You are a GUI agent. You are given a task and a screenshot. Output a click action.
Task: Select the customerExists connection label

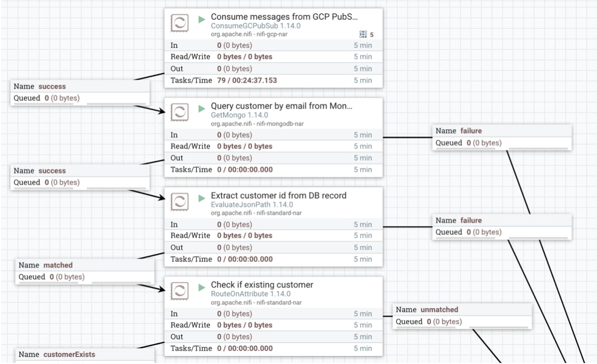(69, 355)
